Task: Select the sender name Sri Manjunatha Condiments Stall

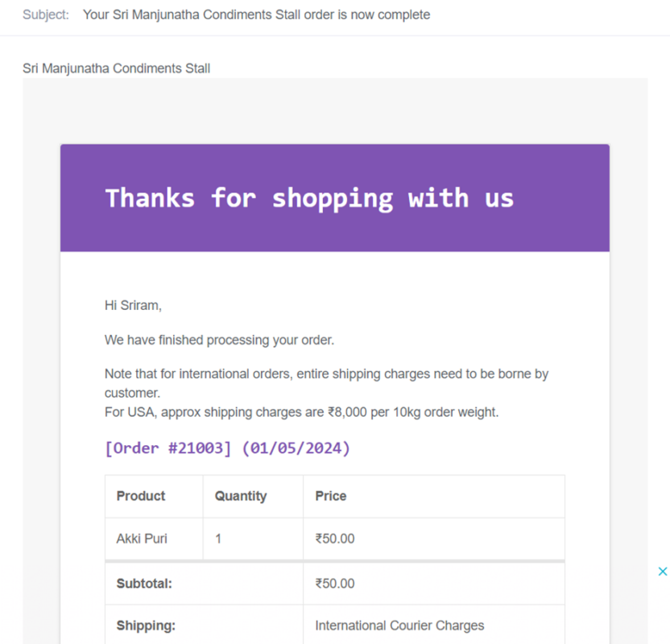Action: click(116, 68)
